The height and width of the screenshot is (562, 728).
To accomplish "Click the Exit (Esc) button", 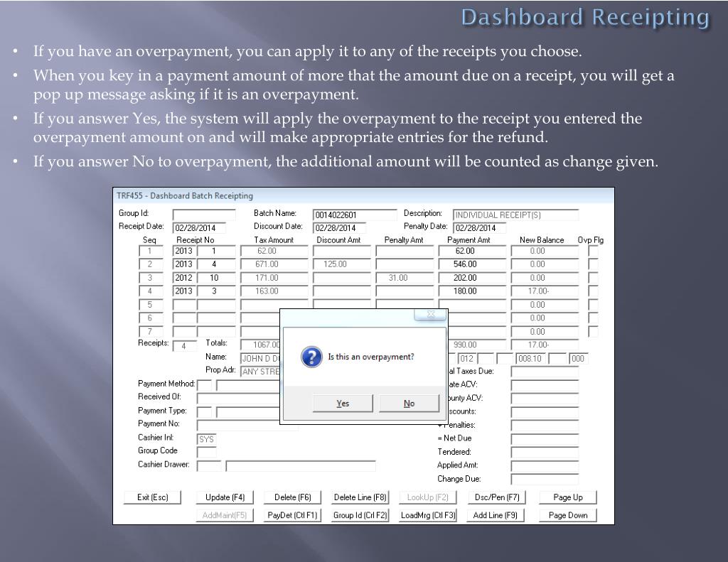I will (152, 497).
